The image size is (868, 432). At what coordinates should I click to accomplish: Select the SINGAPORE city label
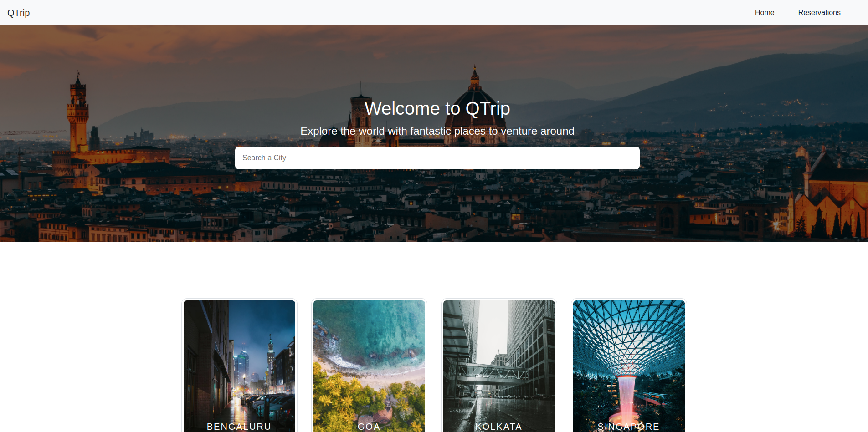[x=628, y=426]
